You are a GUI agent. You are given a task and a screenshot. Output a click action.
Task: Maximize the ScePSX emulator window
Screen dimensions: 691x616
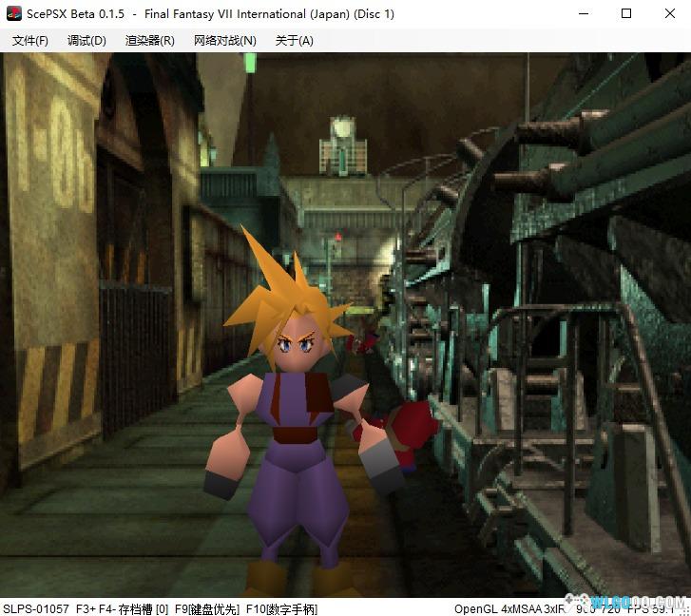tap(626, 14)
